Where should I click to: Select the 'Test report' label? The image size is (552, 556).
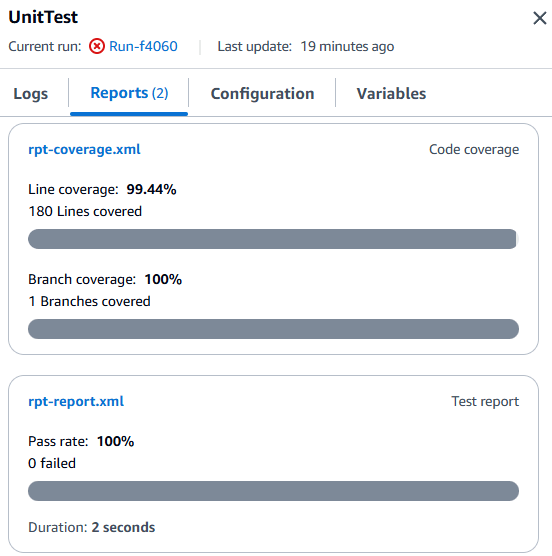click(x=485, y=401)
